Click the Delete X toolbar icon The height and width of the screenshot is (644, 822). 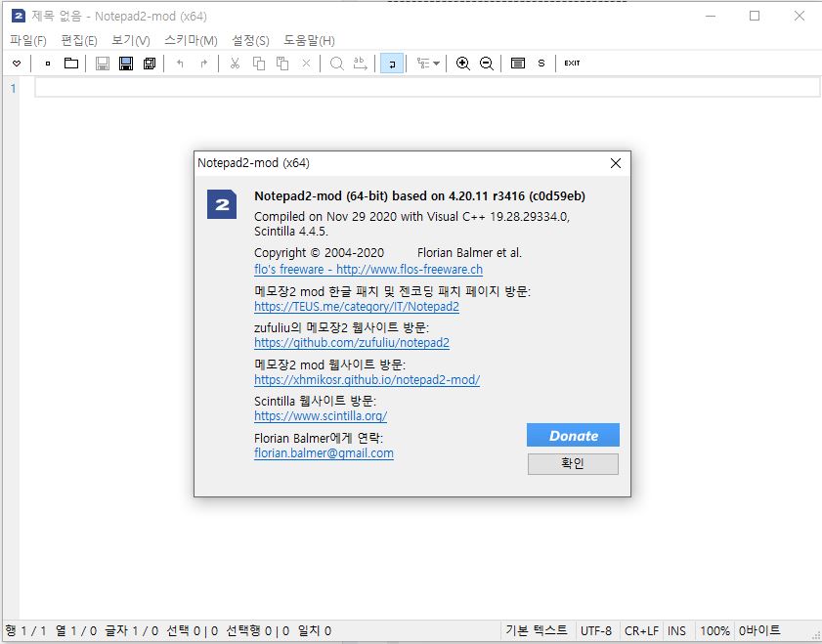(x=306, y=64)
